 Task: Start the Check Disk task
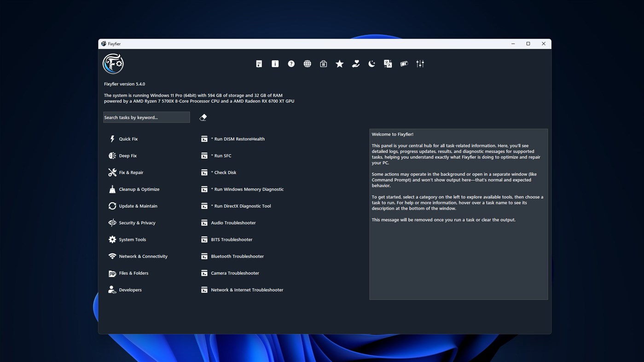tap(219, 172)
